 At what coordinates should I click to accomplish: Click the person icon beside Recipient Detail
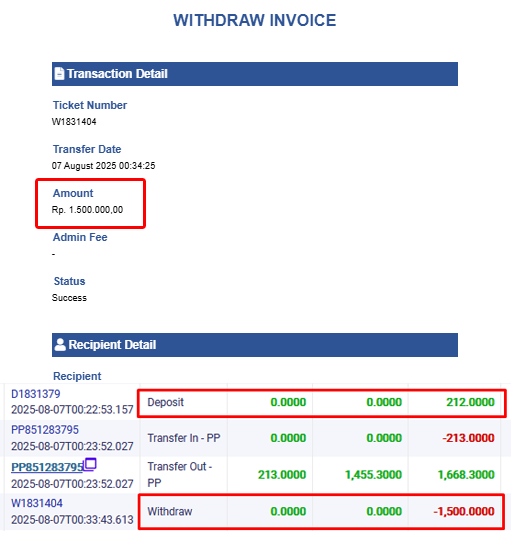[x=60, y=345]
